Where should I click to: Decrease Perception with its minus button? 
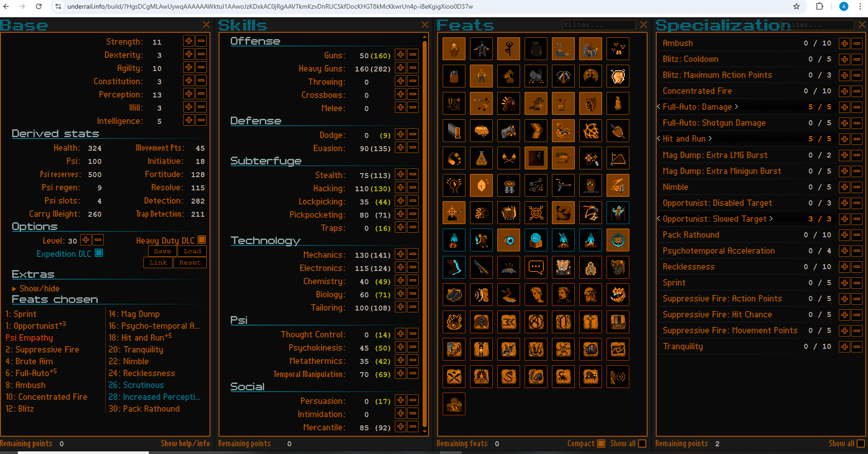[x=201, y=94]
